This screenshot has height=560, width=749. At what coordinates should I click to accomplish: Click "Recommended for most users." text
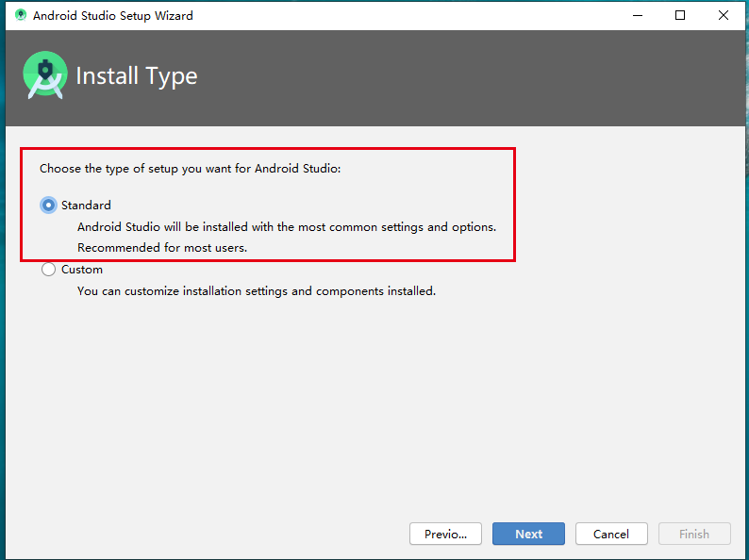(162, 248)
